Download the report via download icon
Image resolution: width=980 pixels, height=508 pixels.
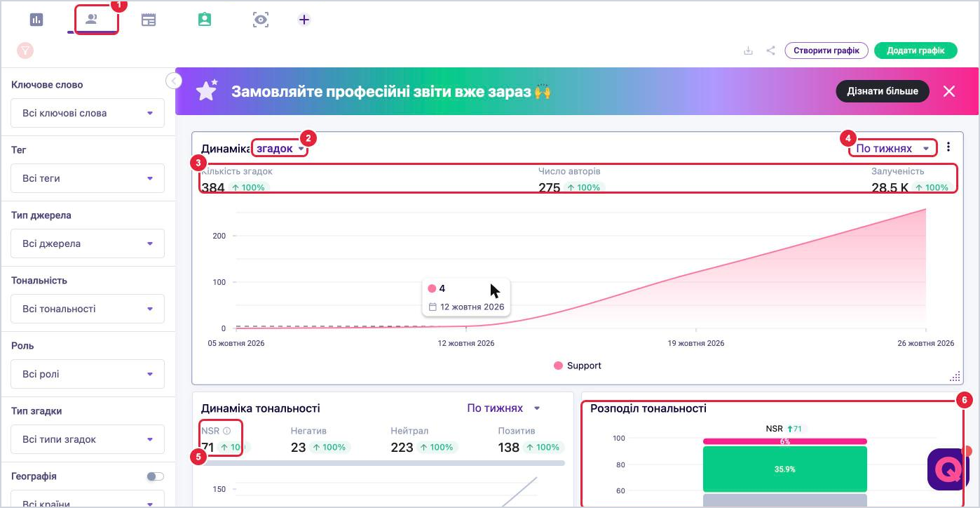click(748, 51)
